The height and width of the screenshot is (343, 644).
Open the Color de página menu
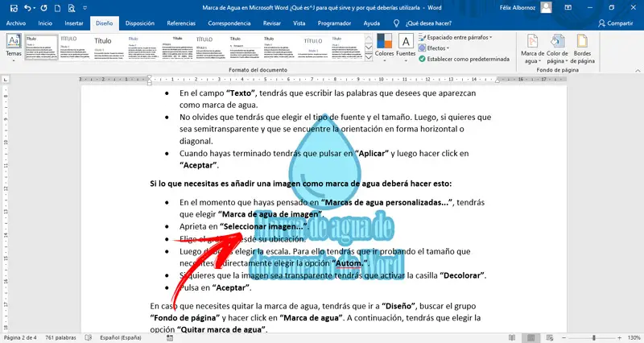pos(557,49)
